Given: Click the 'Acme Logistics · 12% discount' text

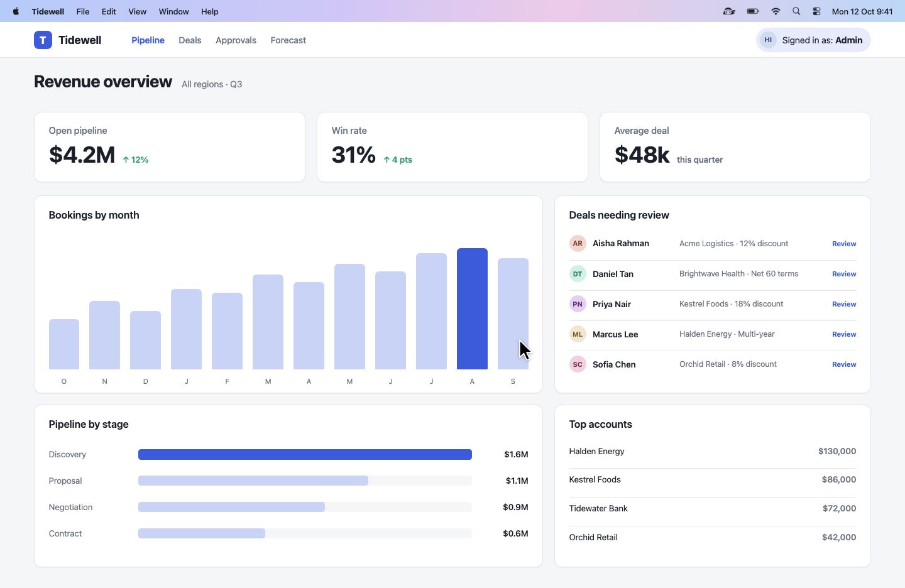Looking at the screenshot, I should point(733,244).
